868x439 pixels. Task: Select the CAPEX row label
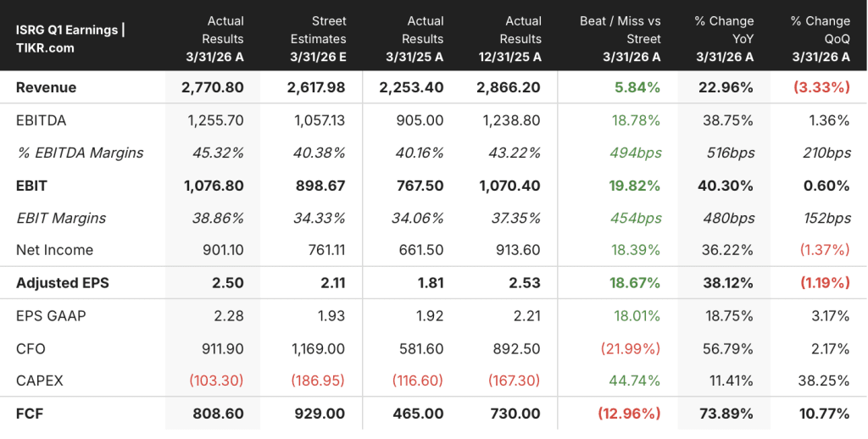click(40, 381)
